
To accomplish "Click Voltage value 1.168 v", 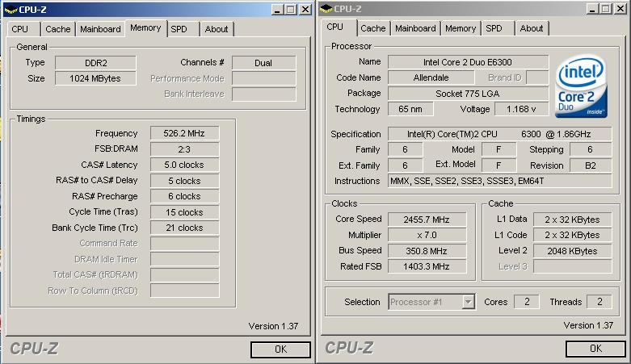I will click(x=521, y=109).
